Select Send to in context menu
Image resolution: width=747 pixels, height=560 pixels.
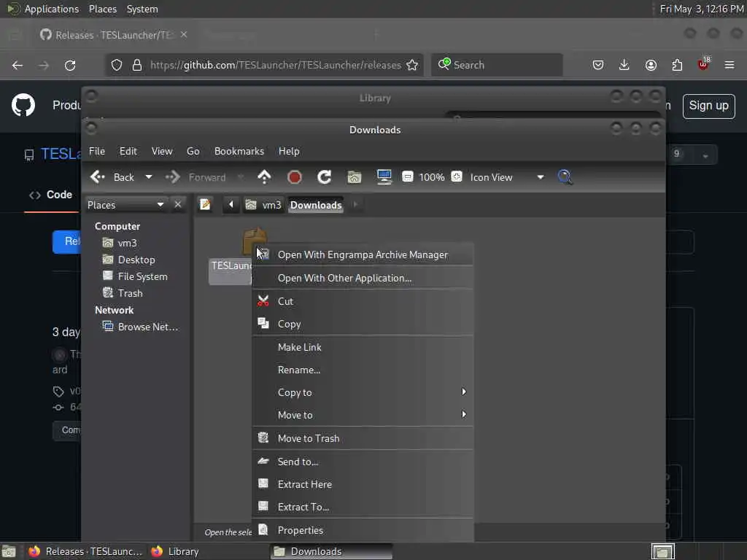click(363, 462)
